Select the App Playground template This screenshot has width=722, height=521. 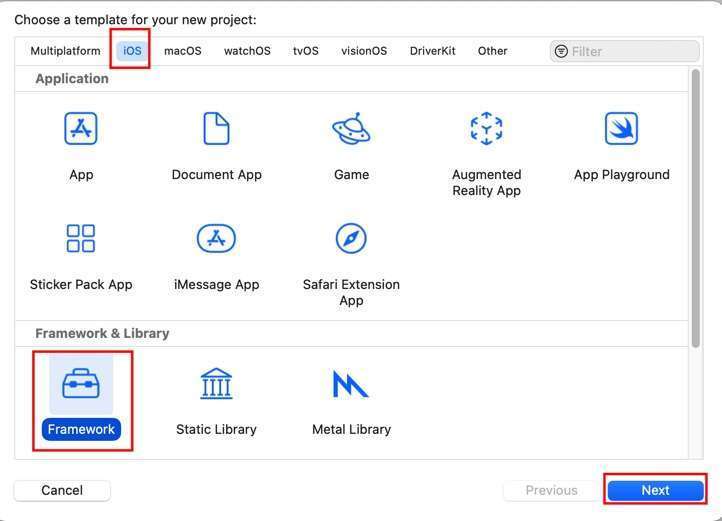point(621,129)
